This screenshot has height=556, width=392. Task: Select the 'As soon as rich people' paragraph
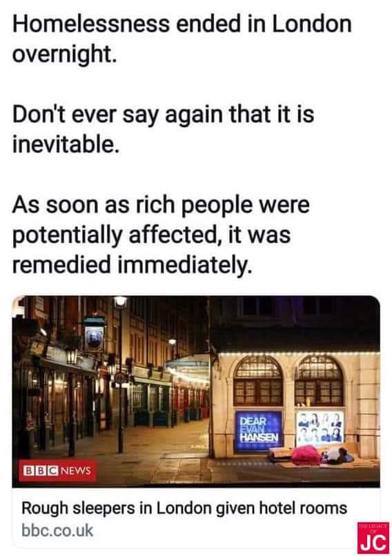(161, 235)
